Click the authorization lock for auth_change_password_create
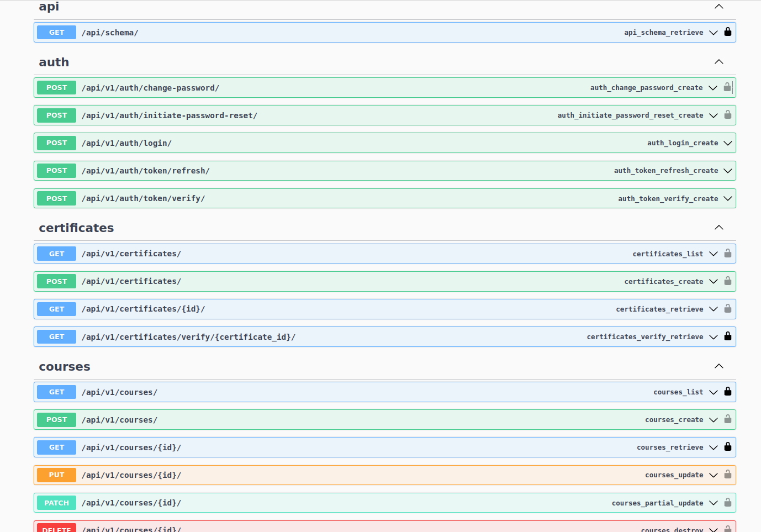Image resolution: width=761 pixels, height=532 pixels. click(x=727, y=87)
